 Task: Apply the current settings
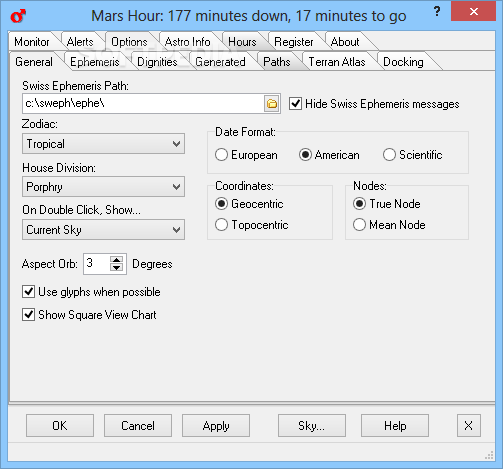tap(216, 426)
